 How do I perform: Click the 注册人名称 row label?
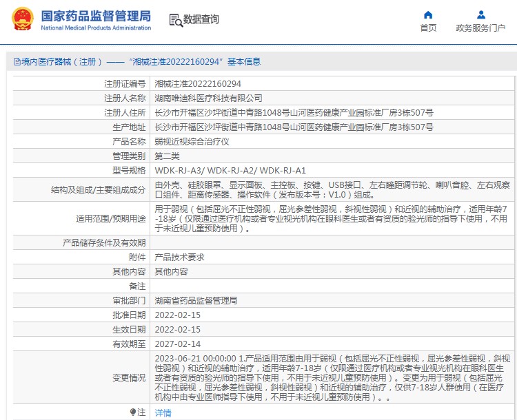coord(125,98)
